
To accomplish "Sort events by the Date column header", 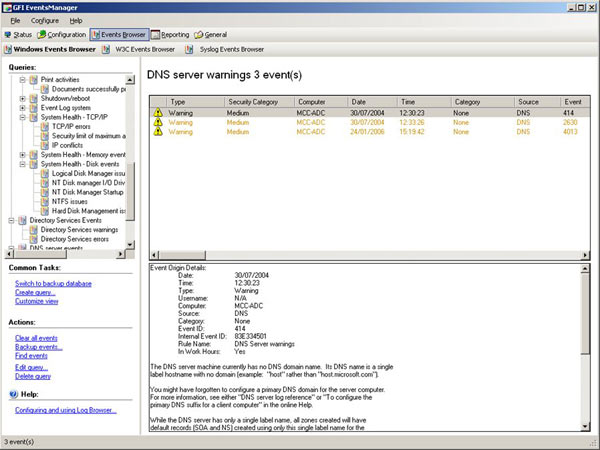I will 373,102.
